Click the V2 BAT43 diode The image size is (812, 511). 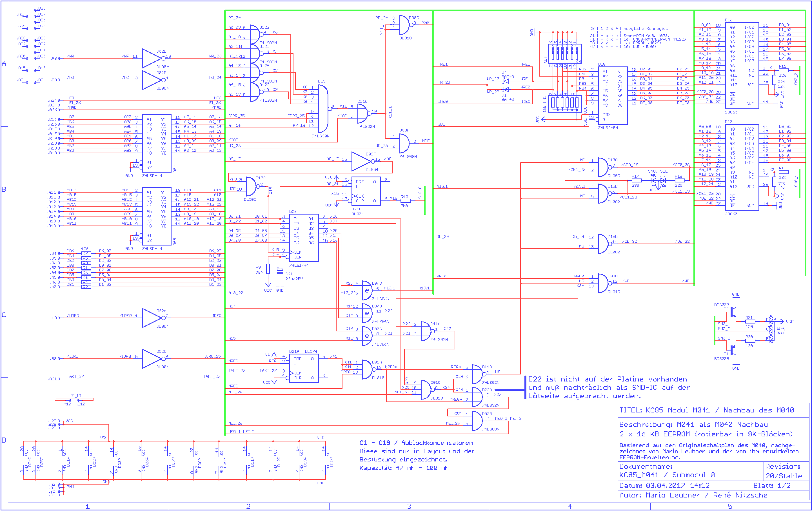506,81
